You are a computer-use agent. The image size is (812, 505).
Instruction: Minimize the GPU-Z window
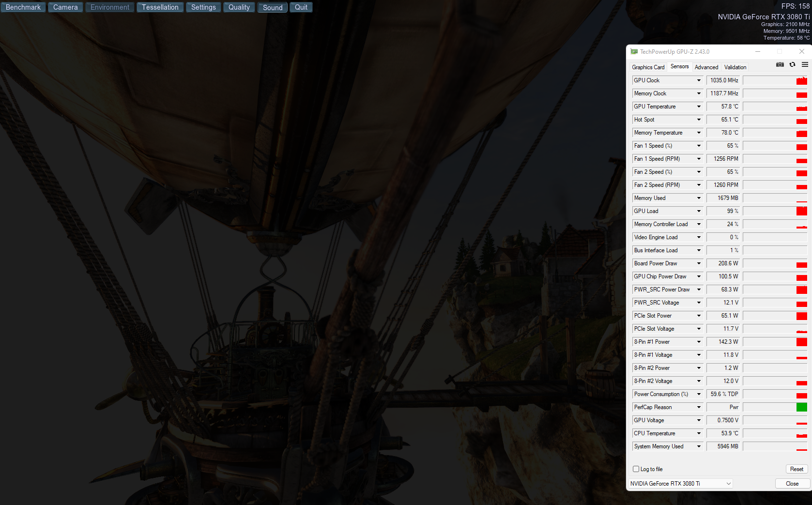tap(758, 51)
